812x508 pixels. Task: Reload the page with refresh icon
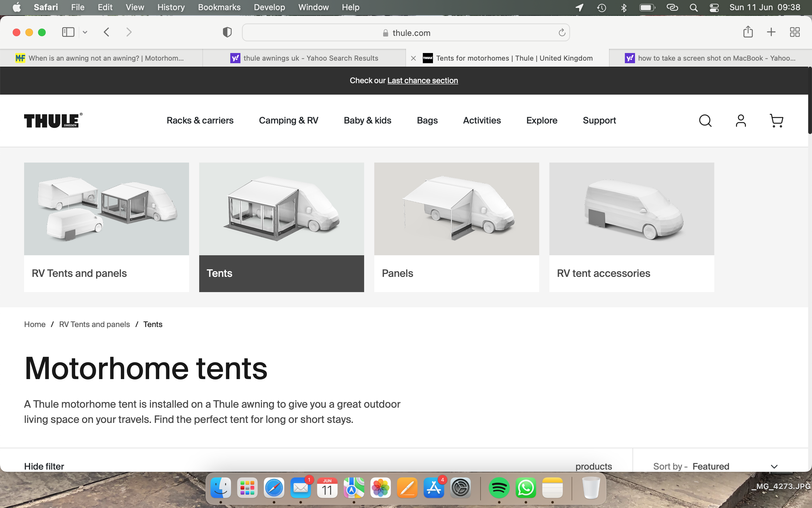(x=562, y=33)
